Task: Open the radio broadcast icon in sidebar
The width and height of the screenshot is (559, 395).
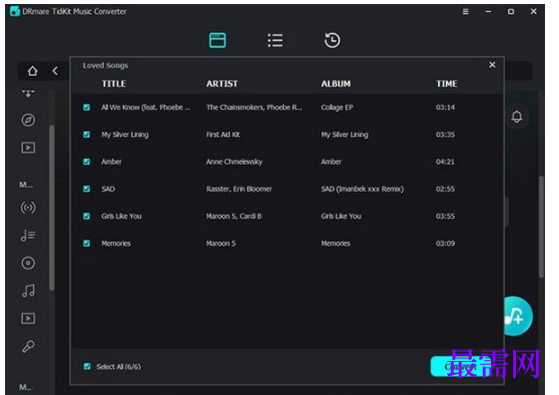Action: point(28,207)
